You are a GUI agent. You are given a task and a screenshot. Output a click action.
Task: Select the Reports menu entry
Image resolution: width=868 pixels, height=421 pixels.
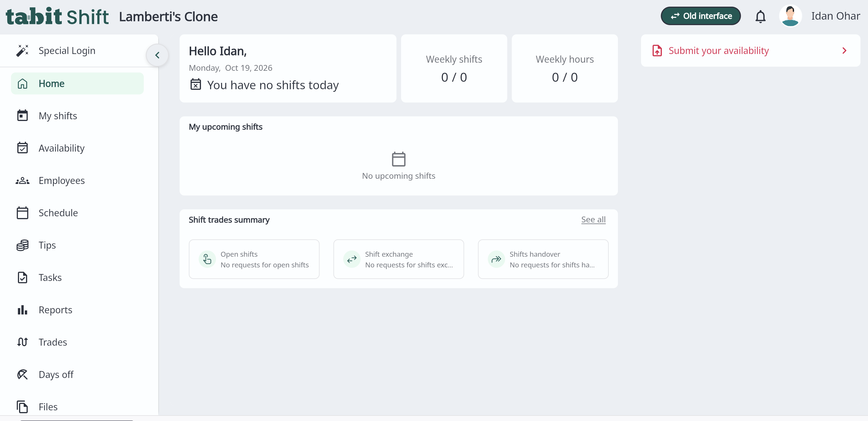click(x=77, y=310)
